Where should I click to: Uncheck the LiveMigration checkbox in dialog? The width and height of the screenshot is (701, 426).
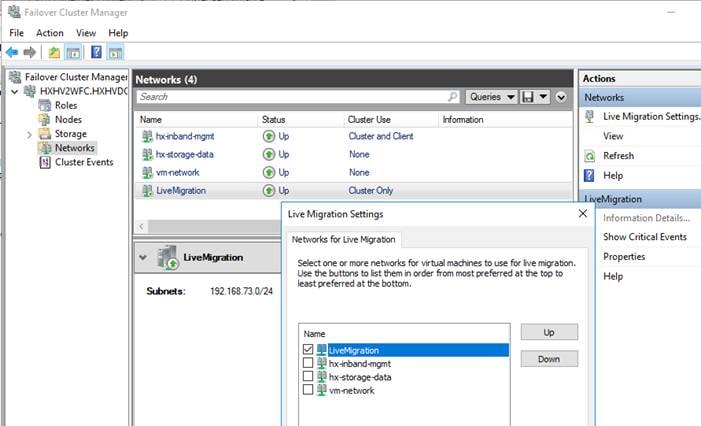(x=308, y=349)
